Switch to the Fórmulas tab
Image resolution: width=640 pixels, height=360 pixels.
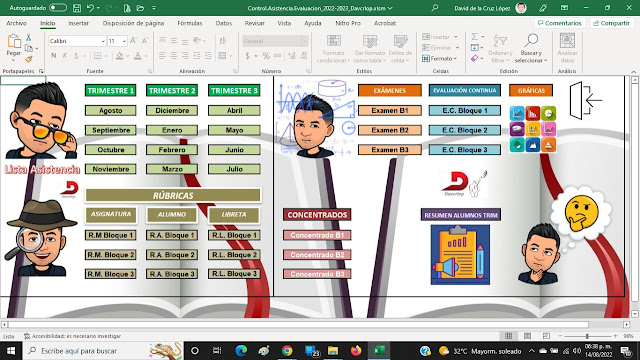[x=189, y=23]
